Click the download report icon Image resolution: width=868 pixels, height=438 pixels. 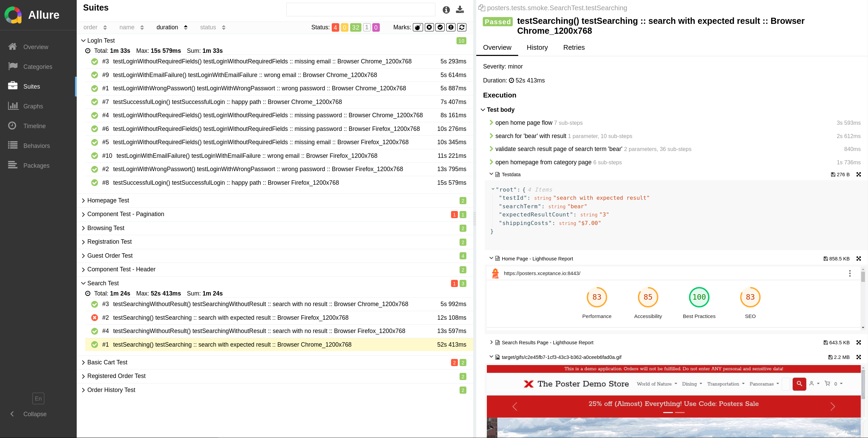460,10
